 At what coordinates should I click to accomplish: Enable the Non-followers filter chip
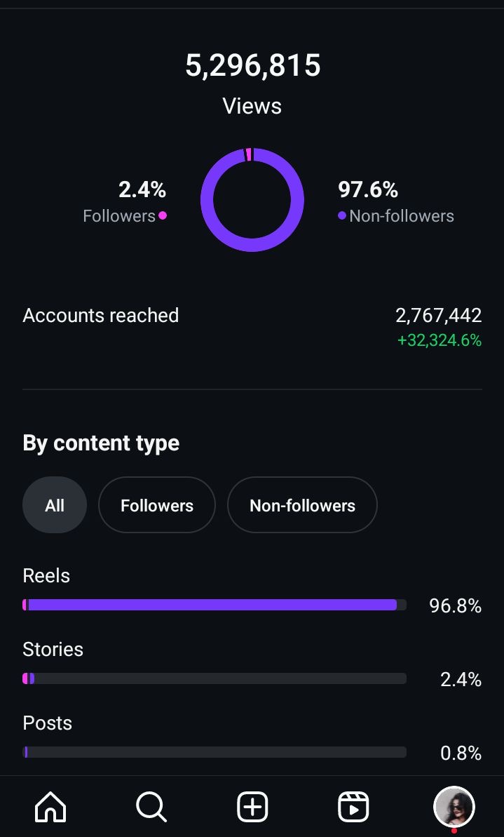pos(302,504)
